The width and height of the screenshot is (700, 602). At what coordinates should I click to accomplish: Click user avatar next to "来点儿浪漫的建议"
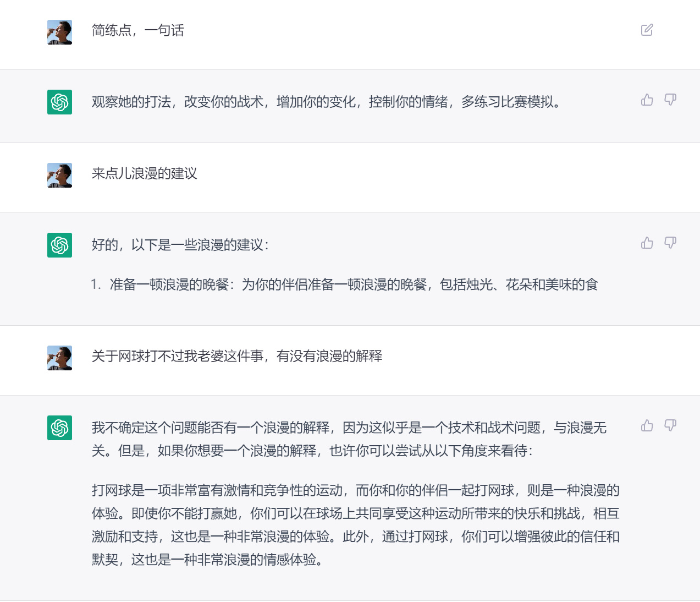coord(59,176)
